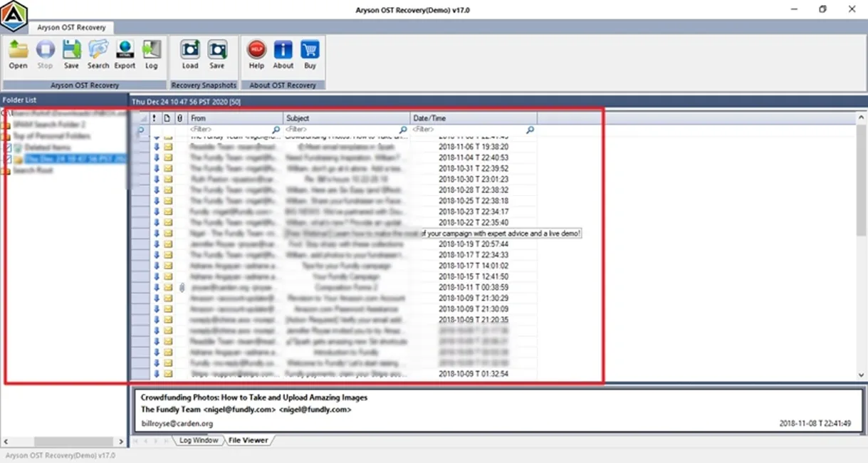Toggle the Deleted Items folder checkbox
This screenshot has height=463, width=868.
coord(9,147)
